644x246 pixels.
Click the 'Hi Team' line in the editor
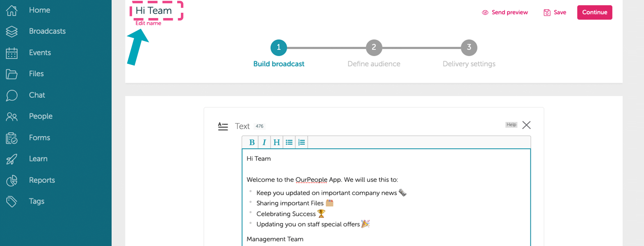[259, 159]
